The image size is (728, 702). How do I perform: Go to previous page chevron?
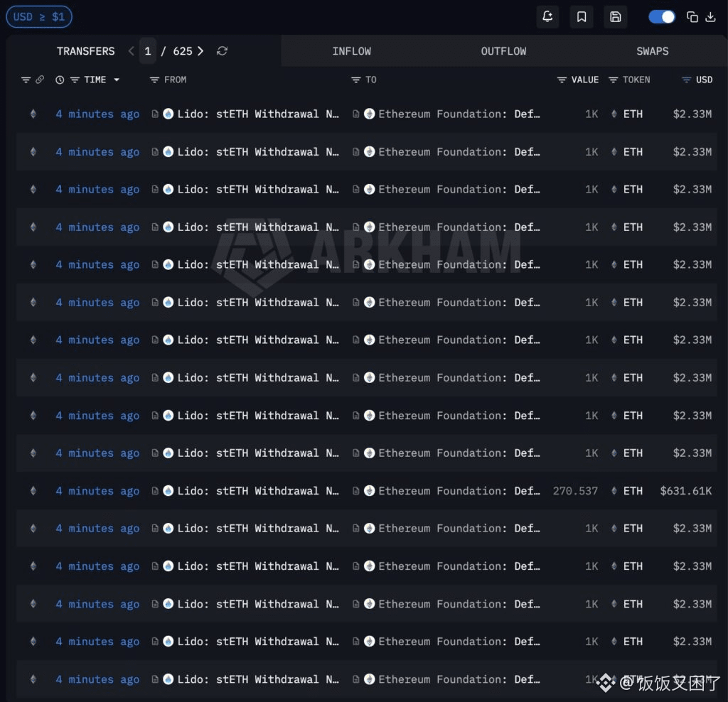(x=131, y=51)
